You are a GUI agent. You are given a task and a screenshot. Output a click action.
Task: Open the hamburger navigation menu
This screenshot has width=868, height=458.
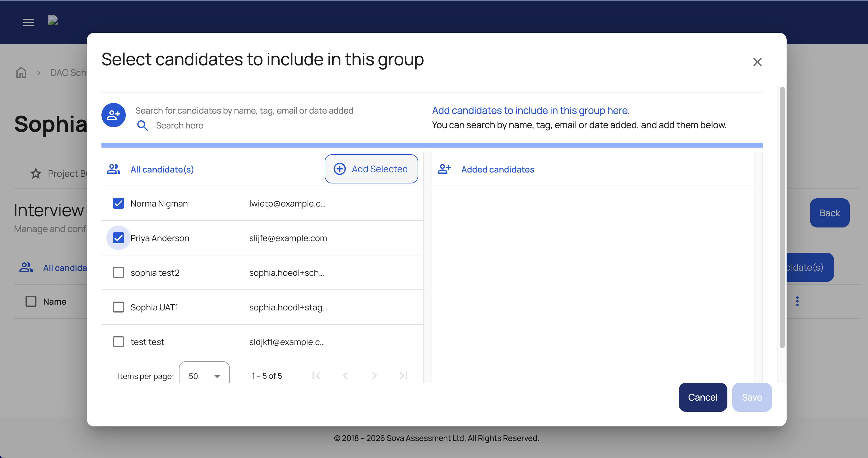[x=28, y=22]
